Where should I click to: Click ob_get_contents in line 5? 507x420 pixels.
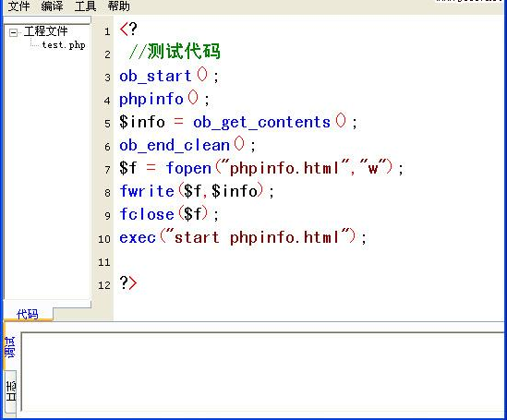[x=261, y=122]
